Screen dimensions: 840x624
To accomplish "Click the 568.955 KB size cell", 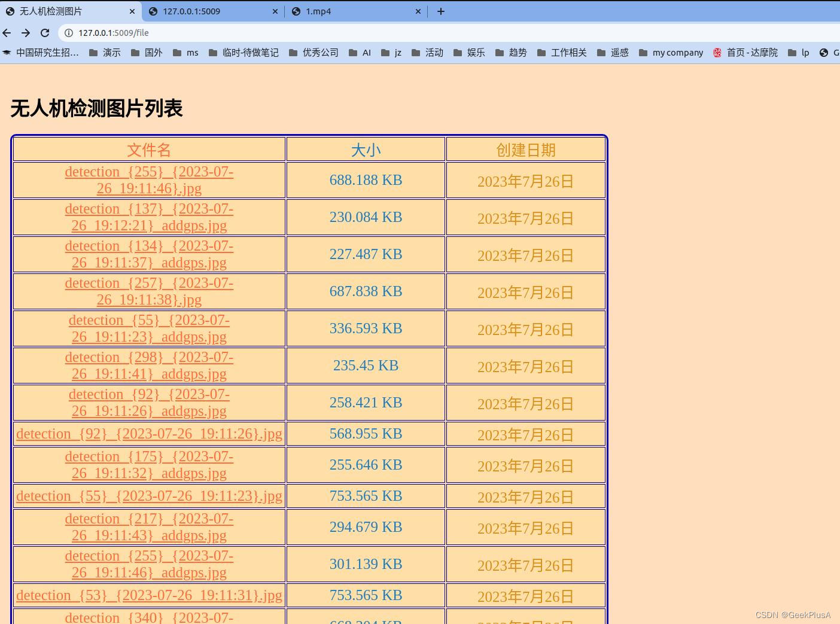I will click(366, 434).
